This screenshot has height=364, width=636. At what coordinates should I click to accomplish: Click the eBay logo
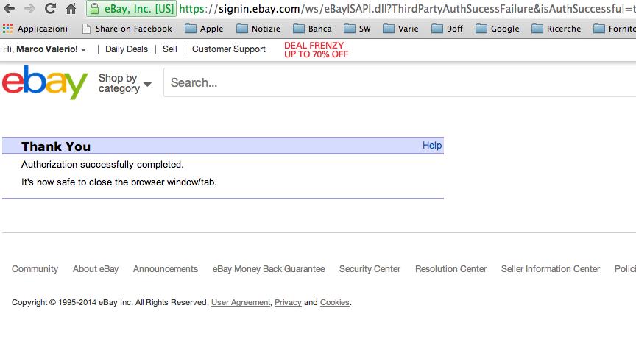coord(45,82)
